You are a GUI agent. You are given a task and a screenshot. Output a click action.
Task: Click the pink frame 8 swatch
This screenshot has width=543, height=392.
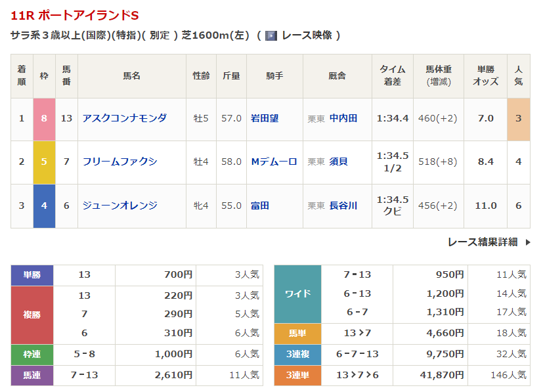click(x=44, y=118)
